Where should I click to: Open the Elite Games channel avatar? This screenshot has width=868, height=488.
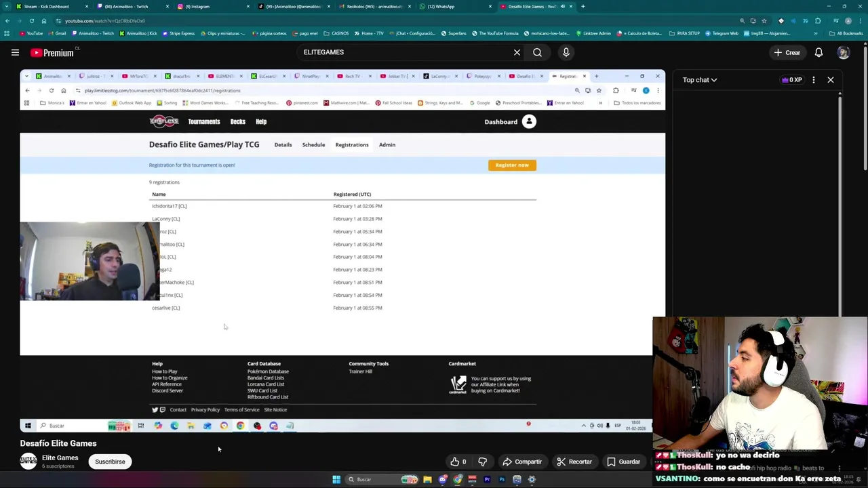pos(28,462)
